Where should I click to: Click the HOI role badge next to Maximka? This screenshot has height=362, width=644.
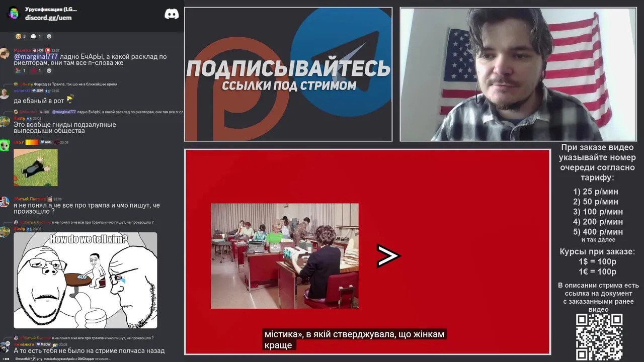point(38,50)
